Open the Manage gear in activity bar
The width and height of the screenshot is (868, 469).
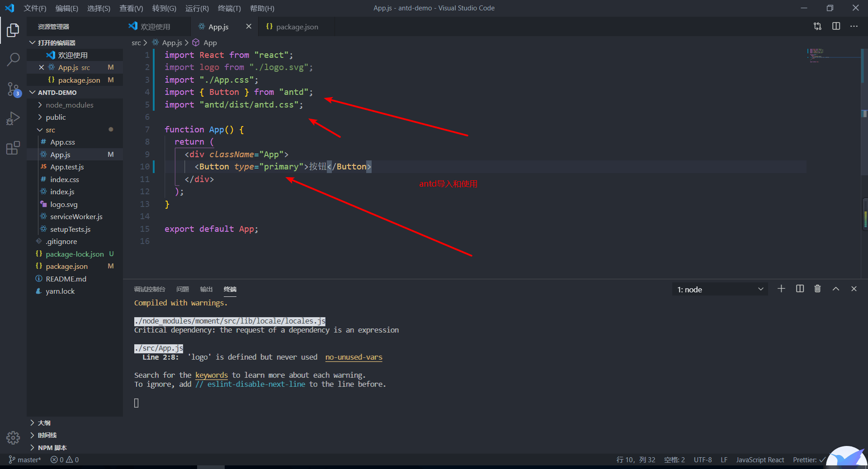tap(13, 437)
